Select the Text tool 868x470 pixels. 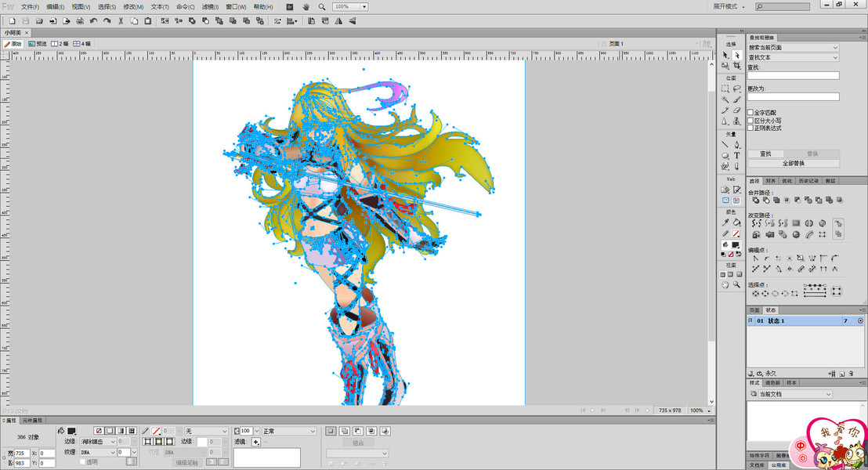click(x=737, y=156)
